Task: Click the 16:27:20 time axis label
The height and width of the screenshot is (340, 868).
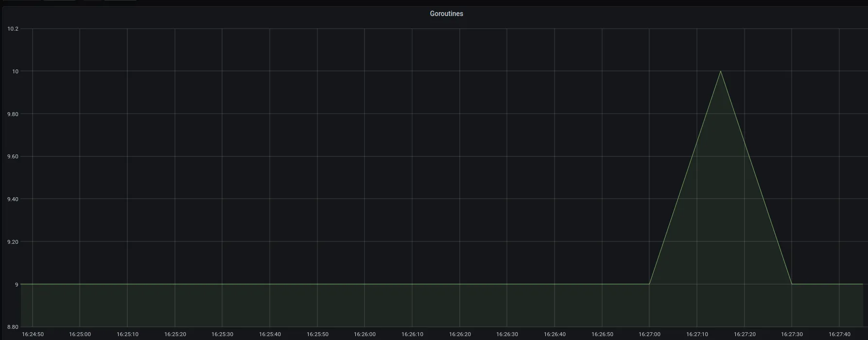Action: pyautogui.click(x=745, y=334)
